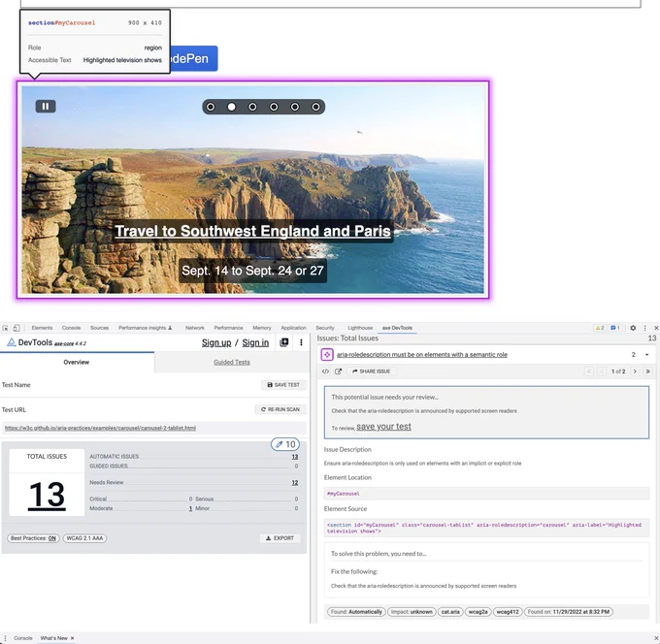Click the Sign in link
This screenshot has height=644, width=660.
pos(255,342)
